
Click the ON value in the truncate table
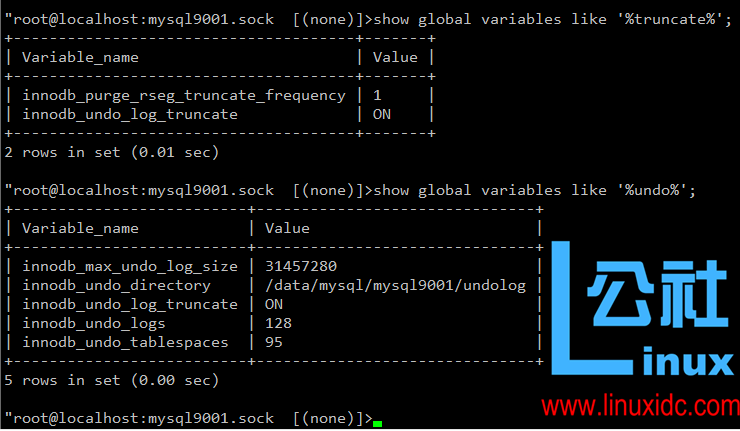point(381,115)
